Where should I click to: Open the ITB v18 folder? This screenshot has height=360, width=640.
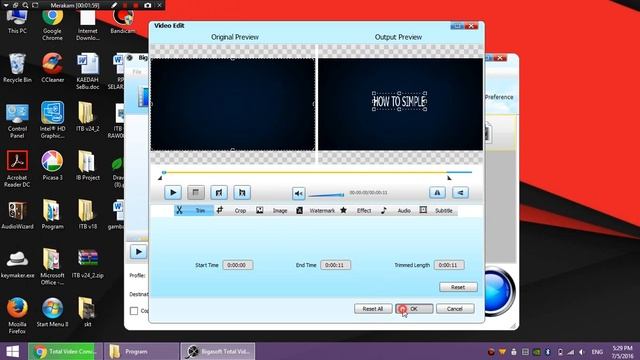pyautogui.click(x=87, y=215)
